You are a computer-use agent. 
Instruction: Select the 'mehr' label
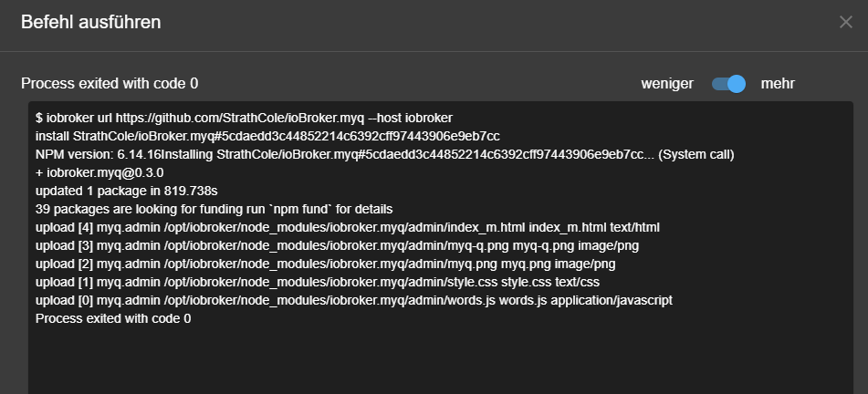(x=778, y=84)
